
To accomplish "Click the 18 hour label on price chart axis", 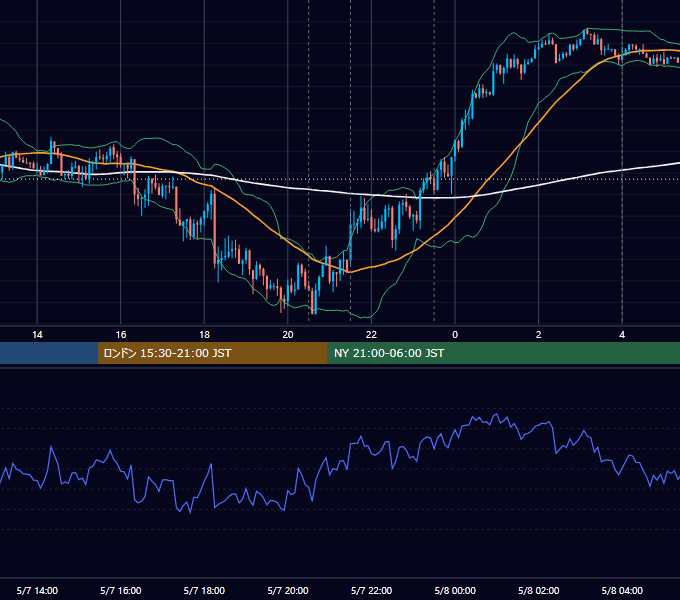I will click(x=204, y=335).
